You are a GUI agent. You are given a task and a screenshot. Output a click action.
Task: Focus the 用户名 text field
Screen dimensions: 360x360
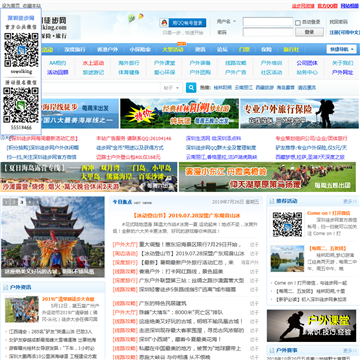[268, 22]
